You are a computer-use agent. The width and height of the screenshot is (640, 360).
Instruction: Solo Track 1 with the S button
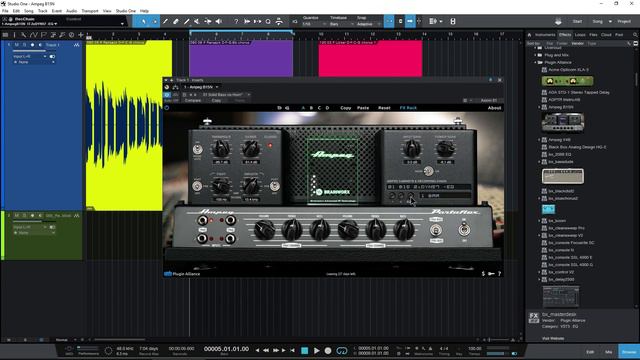coord(24,45)
